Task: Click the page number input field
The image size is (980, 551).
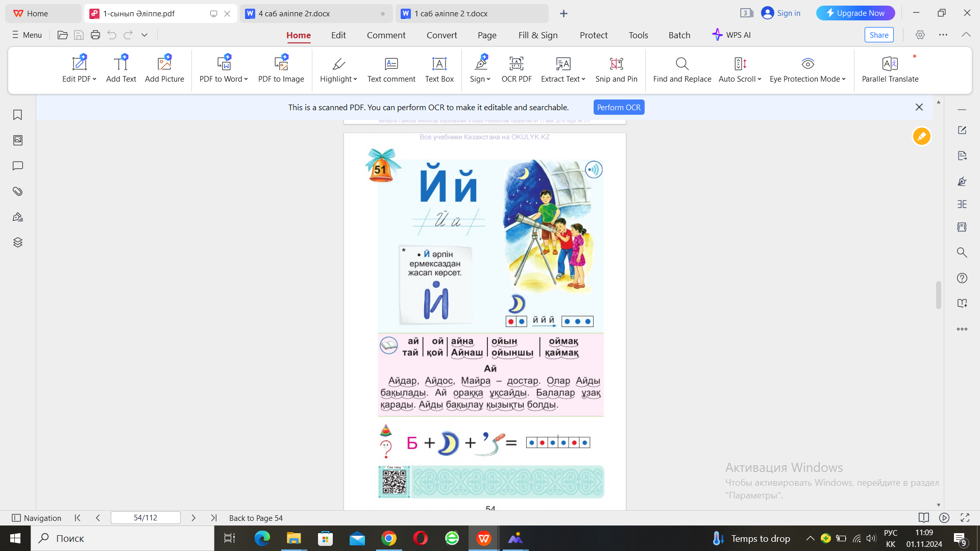Action: click(x=145, y=518)
